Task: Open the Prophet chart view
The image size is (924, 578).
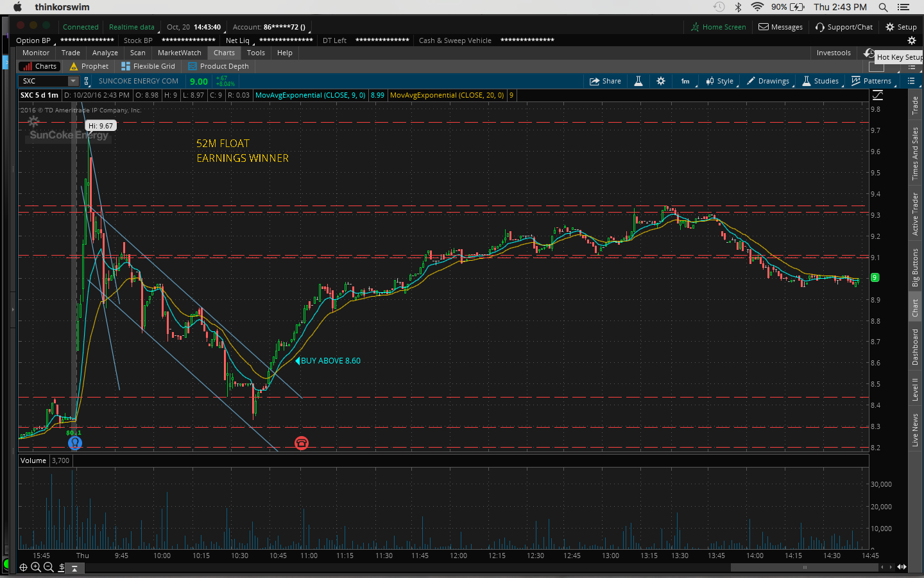Action: (x=89, y=66)
